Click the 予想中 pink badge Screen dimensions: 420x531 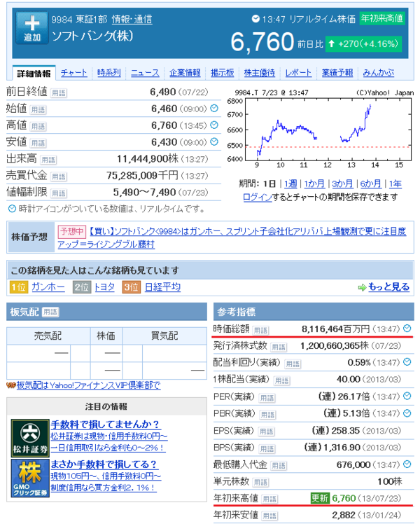click(x=71, y=231)
